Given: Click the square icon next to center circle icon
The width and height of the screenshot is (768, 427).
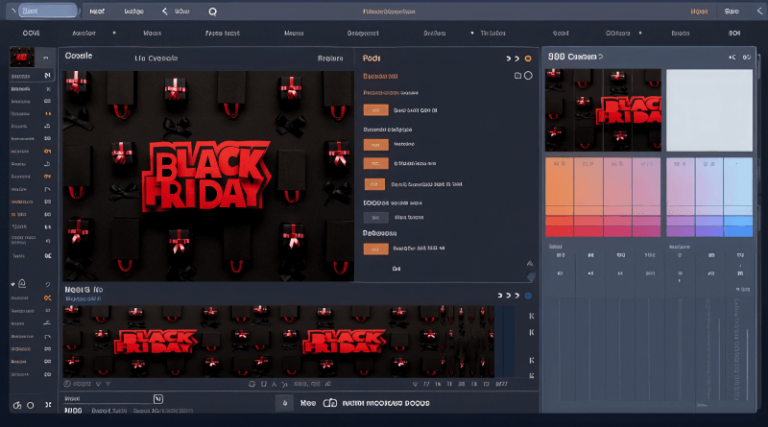Looking at the screenshot, I should [264, 384].
